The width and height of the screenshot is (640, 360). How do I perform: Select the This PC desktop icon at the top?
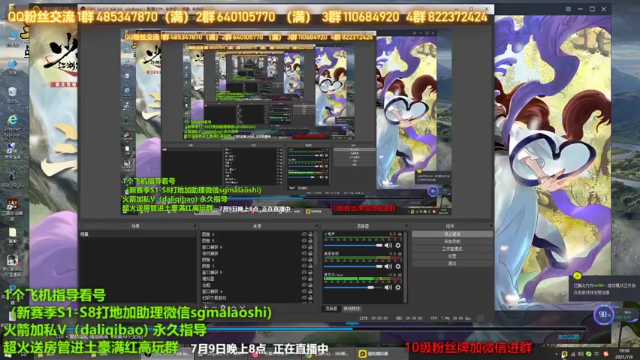click(12, 38)
